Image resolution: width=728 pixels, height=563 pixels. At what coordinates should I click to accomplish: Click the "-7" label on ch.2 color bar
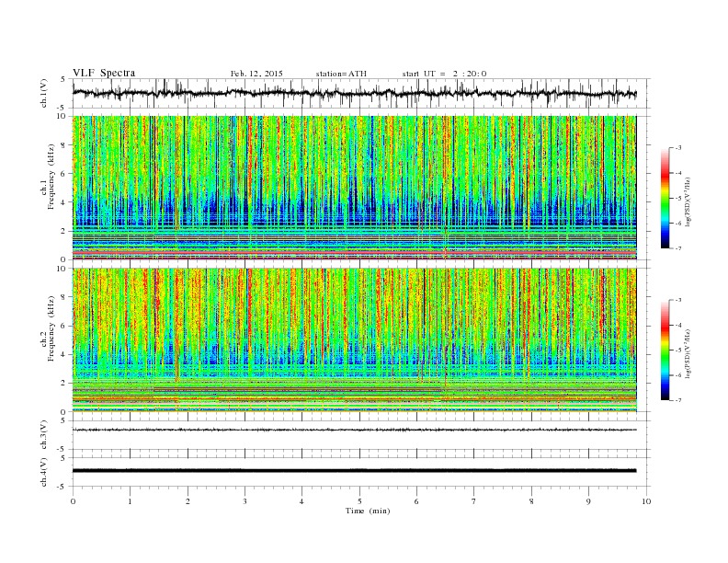pos(677,400)
